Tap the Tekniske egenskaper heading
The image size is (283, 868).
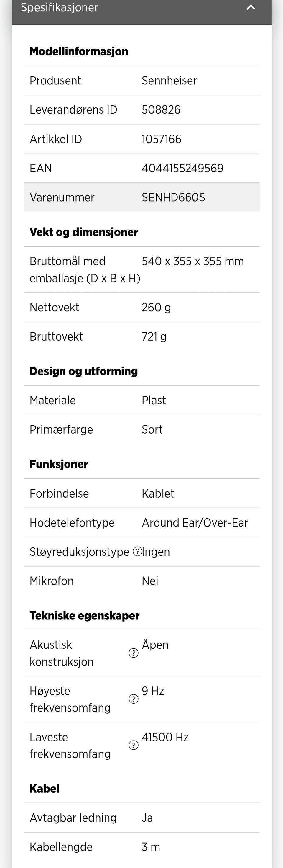coord(85,616)
